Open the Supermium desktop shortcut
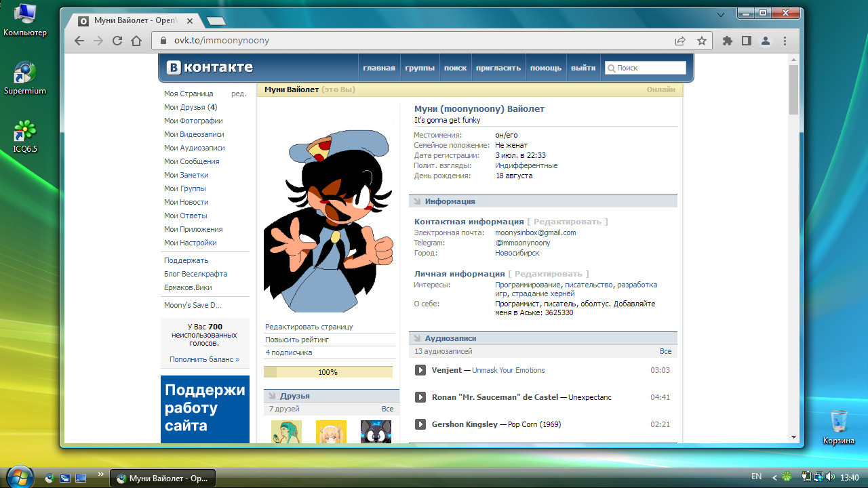This screenshot has height=488, width=868. pyautogui.click(x=25, y=79)
